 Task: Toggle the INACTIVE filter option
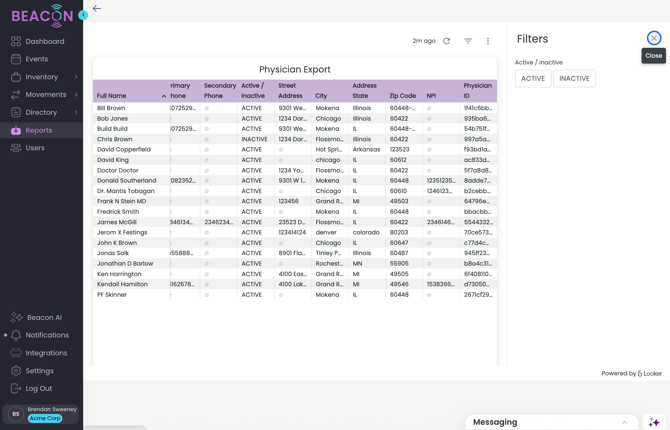point(574,78)
